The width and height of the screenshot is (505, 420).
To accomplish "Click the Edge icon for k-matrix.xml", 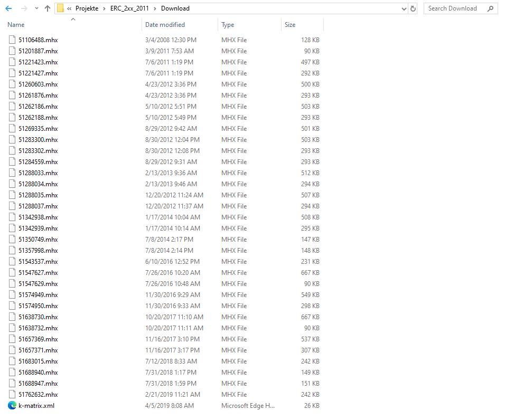I will point(12,406).
